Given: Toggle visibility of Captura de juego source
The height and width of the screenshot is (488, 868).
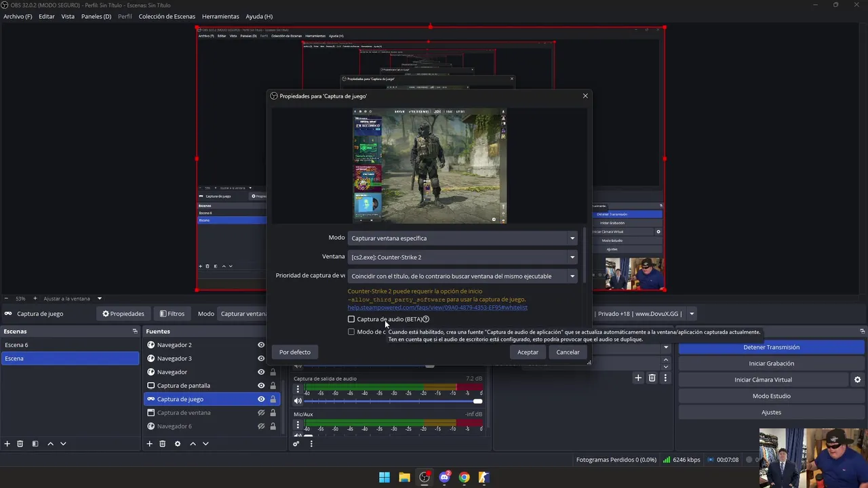Looking at the screenshot, I should pyautogui.click(x=261, y=399).
